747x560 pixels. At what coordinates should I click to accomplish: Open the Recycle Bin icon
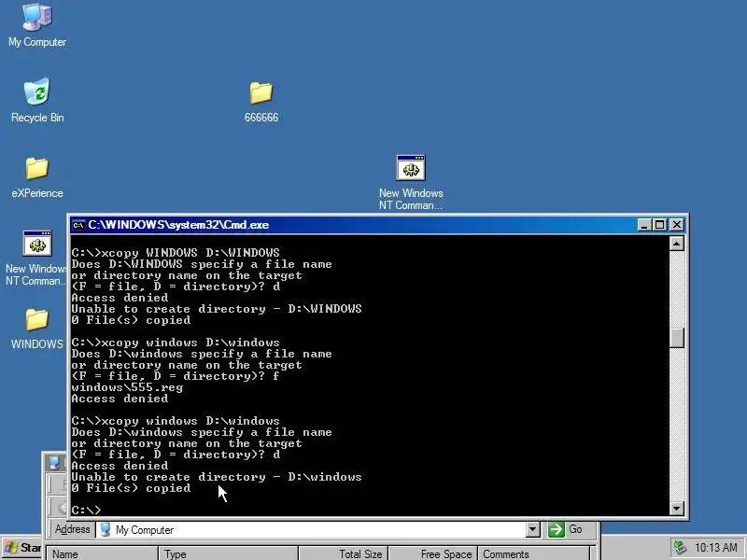pos(37,100)
